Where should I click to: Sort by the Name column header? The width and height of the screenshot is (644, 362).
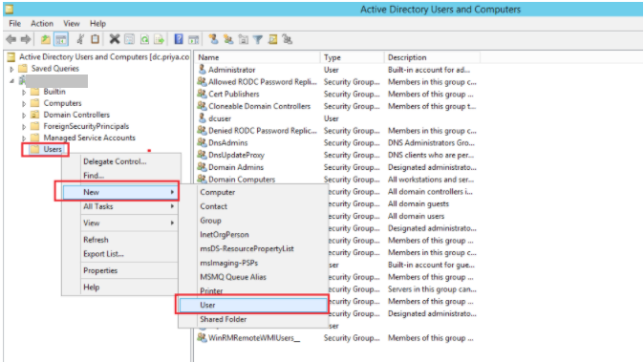coord(257,57)
